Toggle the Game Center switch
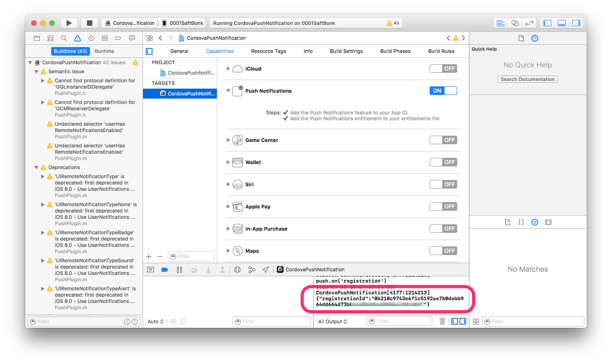This screenshot has width=612, height=364. pyautogui.click(x=443, y=140)
